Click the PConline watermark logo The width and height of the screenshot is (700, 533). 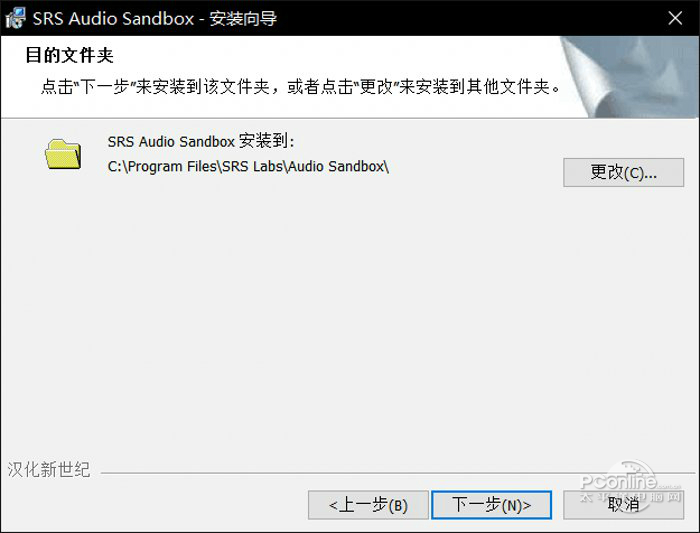(629, 486)
